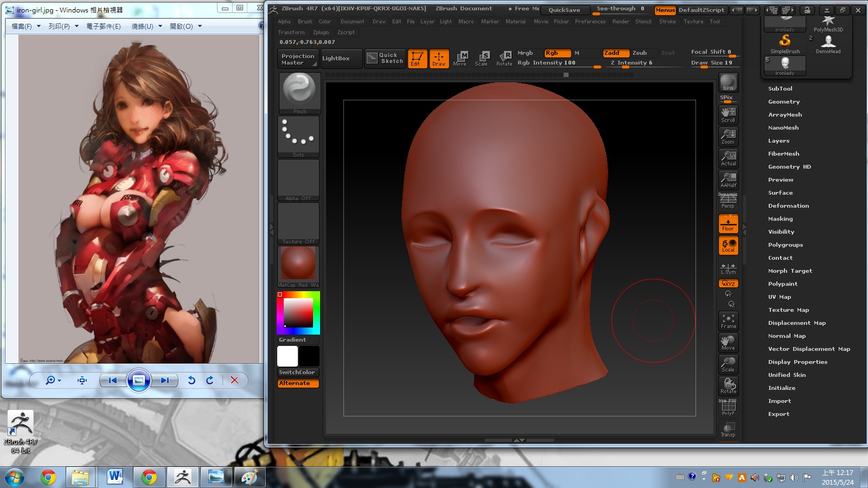Open the Brush menu
Screen dimensions: 868x488
(x=305, y=22)
